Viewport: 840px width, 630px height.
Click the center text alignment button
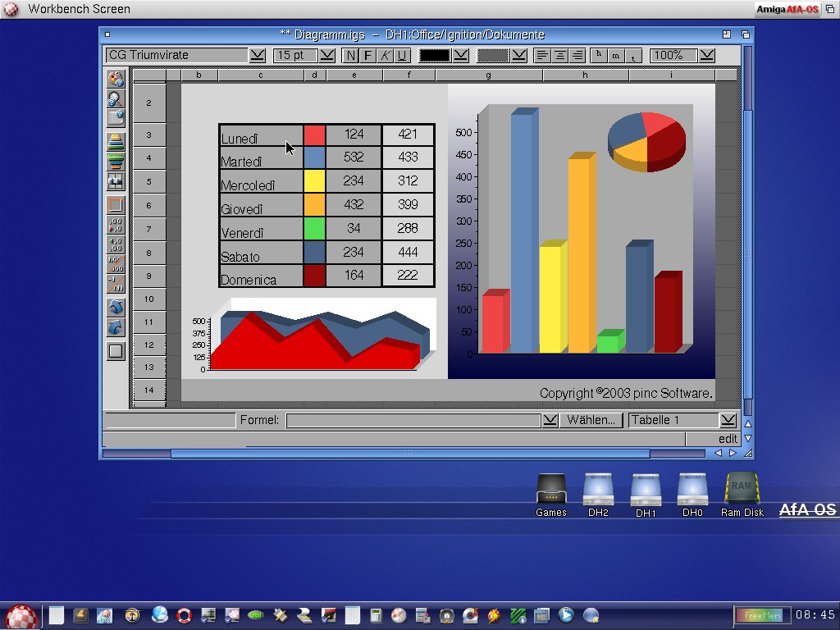point(559,55)
